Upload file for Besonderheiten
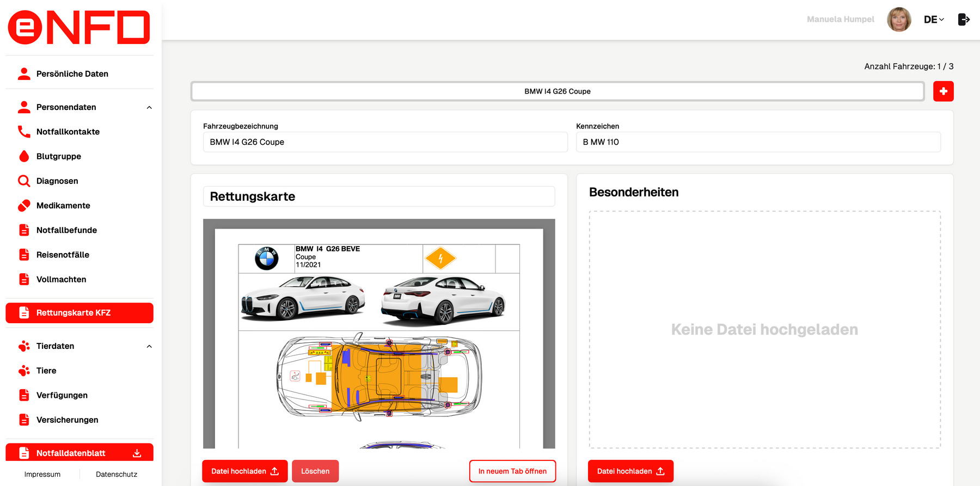Screen dimensions: 980x486 click(x=630, y=471)
